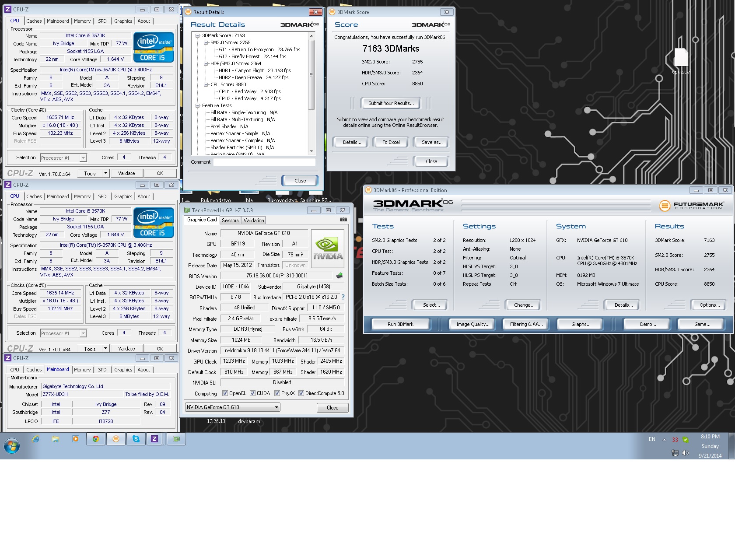Image resolution: width=735 pixels, height=560 pixels.
Task: Click Close button in GPU-Z window
Action: click(332, 408)
